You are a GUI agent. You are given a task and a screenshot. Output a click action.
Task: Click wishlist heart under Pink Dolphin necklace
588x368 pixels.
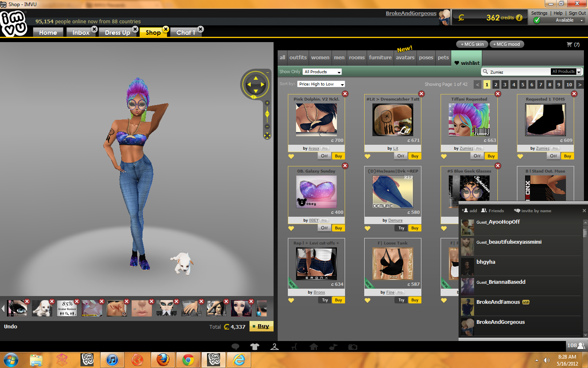(x=291, y=156)
